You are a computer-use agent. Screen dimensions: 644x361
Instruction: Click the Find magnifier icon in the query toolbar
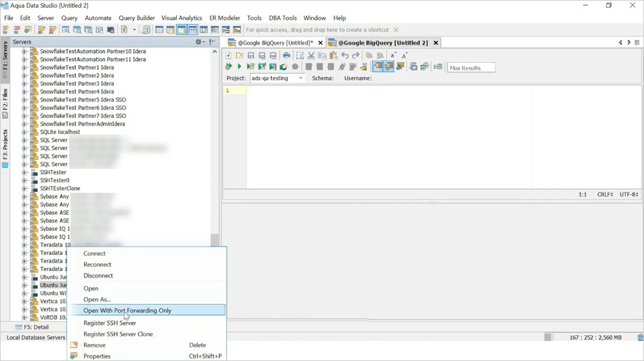369,56
